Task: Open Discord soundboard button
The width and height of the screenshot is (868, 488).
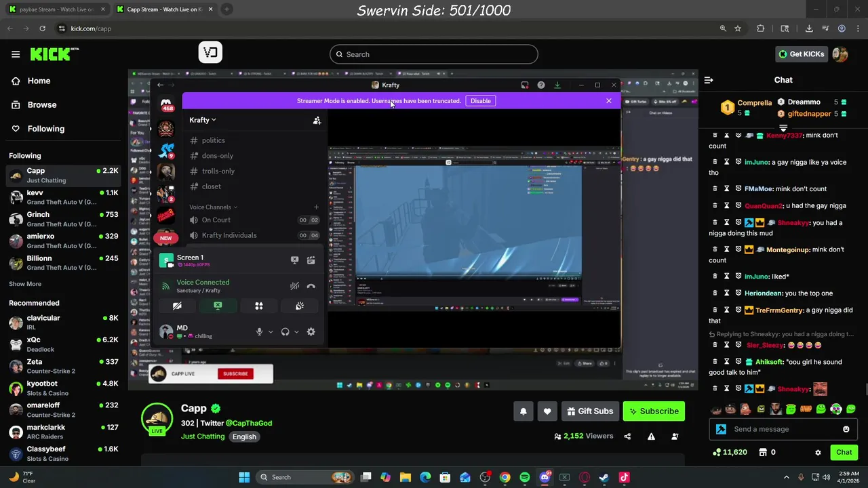Action: pos(299,306)
